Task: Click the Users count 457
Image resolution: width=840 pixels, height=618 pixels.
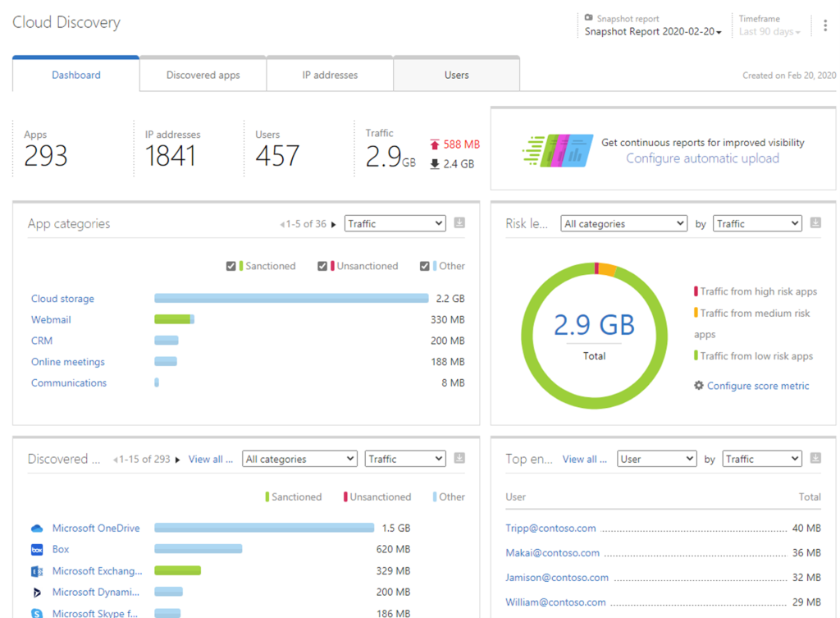Action: click(x=277, y=156)
